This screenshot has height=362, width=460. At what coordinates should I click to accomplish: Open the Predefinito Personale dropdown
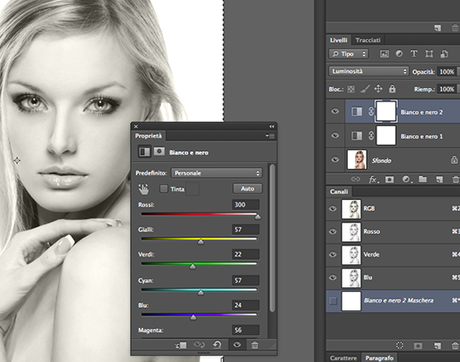point(217,173)
